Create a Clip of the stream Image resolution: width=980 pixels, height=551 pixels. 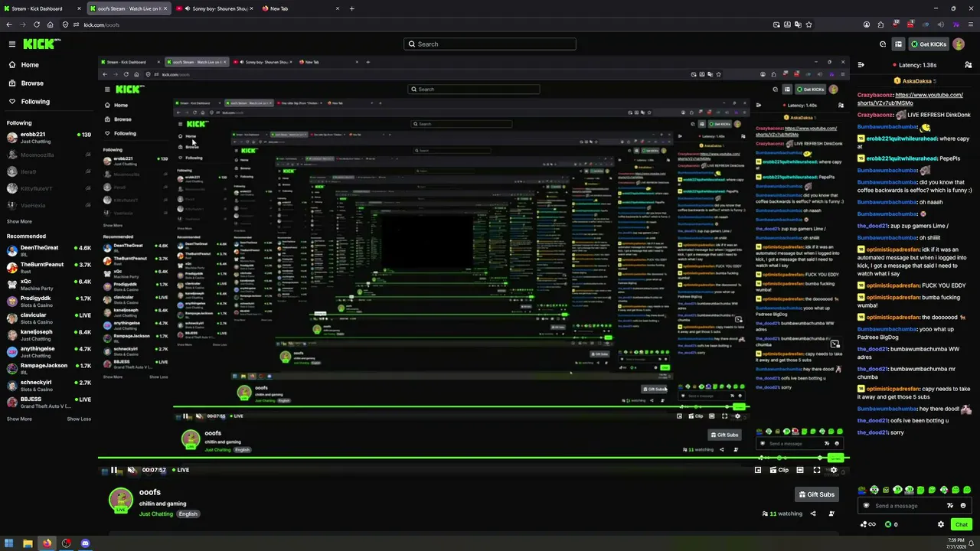pyautogui.click(x=779, y=470)
